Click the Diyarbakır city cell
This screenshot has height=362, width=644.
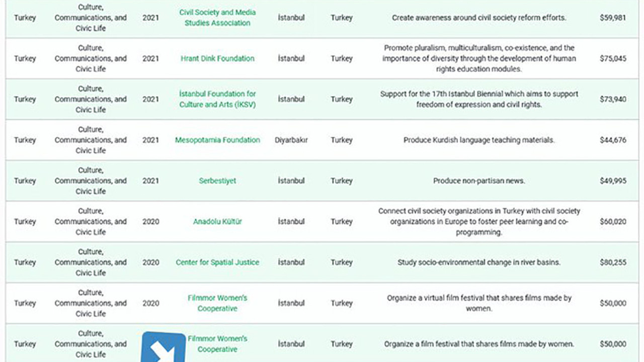291,140
